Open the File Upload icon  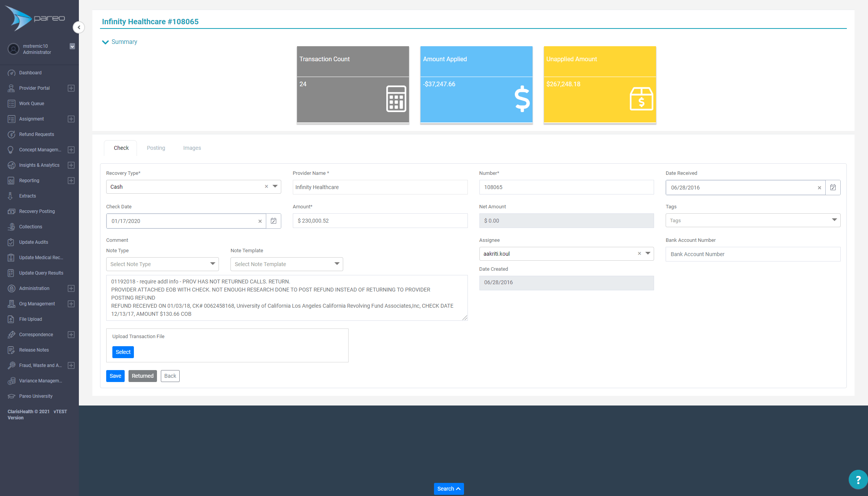12,319
